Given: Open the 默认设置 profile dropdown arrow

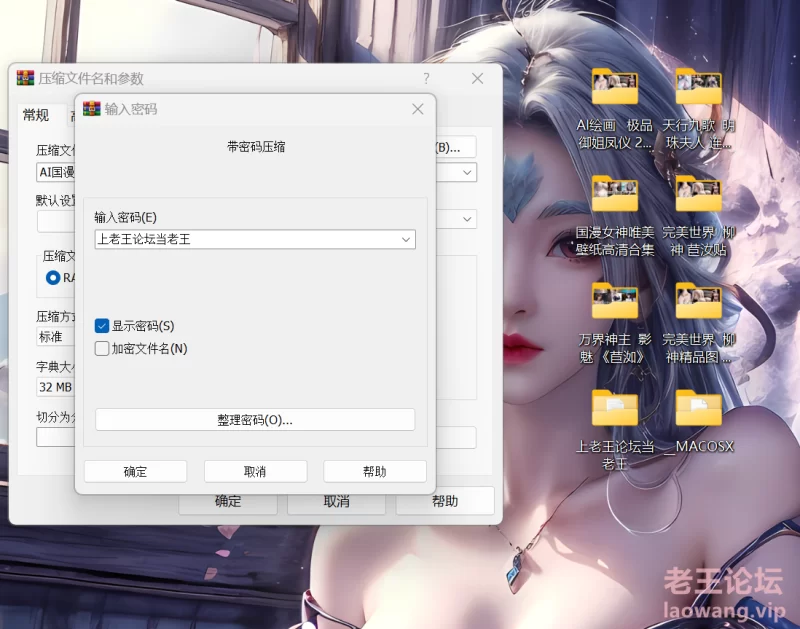Looking at the screenshot, I should [x=467, y=219].
